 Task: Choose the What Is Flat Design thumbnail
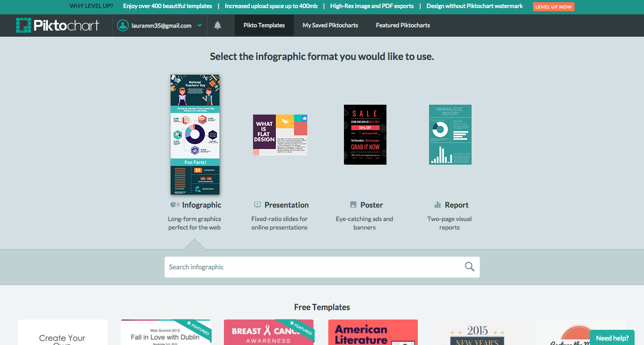click(280, 135)
